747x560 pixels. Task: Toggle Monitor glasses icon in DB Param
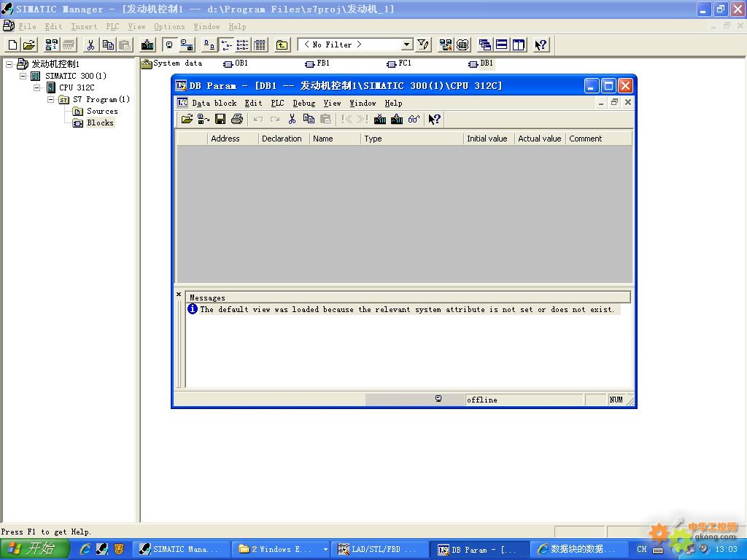414,119
